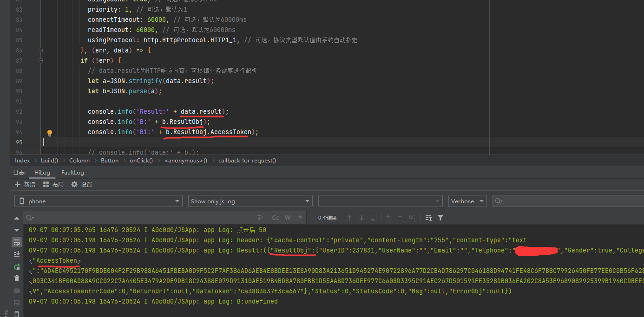This screenshot has width=644, height=317.
Task: Click the funnel filter search results icon
Action: 440,218
